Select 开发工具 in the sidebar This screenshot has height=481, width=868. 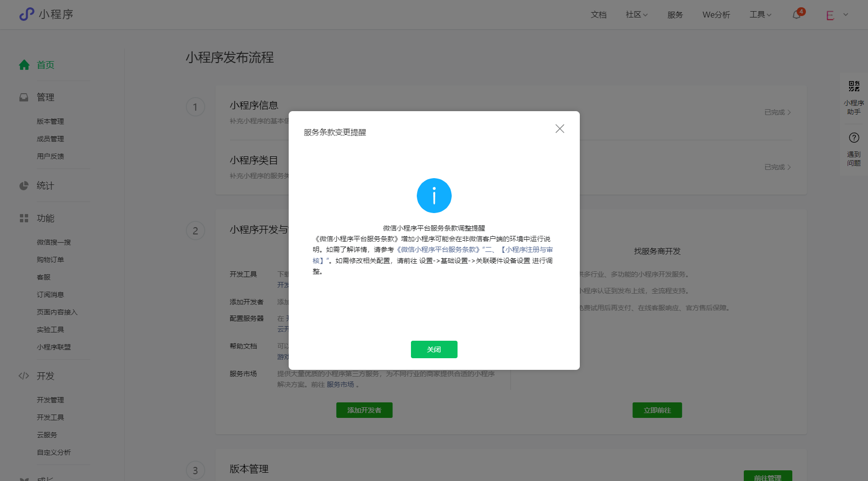[50, 417]
